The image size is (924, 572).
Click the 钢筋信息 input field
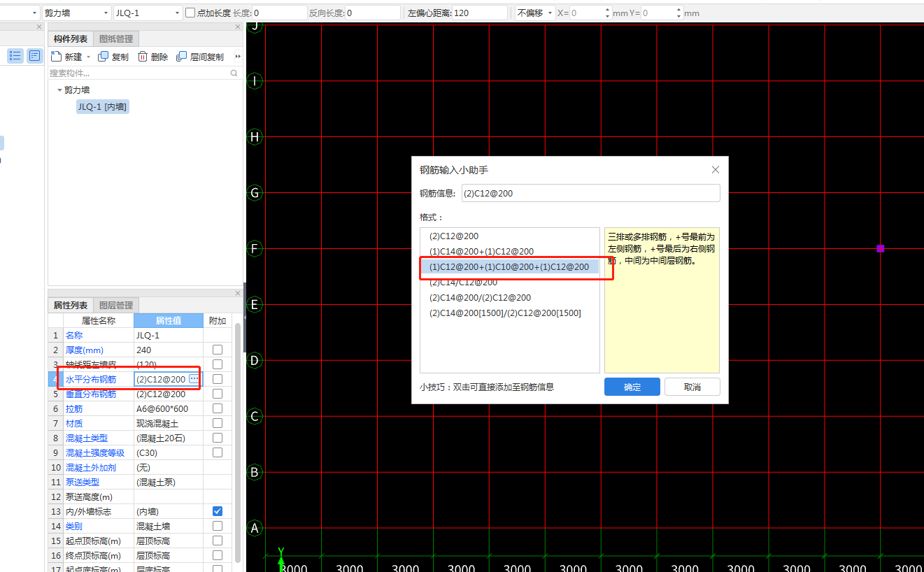591,193
